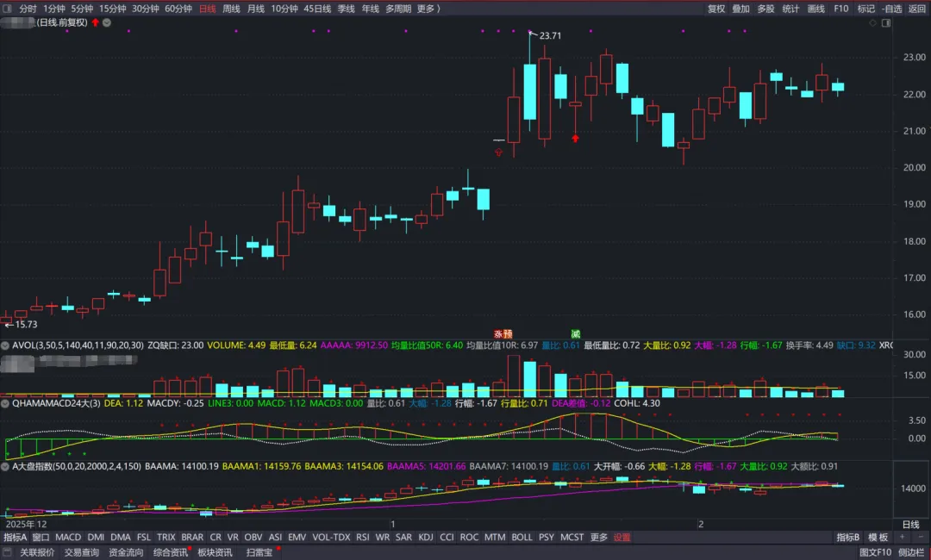This screenshot has height=560, width=931.
Task: Collapse the AVOL indicator panel arrow
Action: click(5, 345)
